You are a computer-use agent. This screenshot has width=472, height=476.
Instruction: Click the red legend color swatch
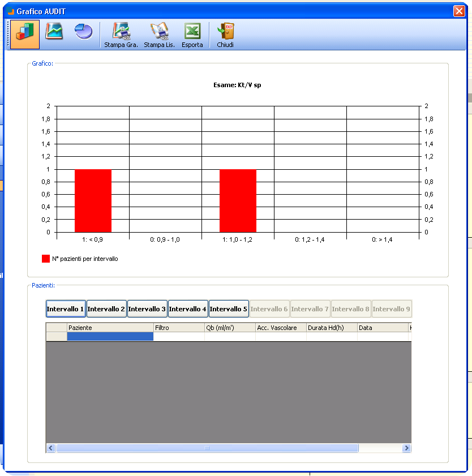(45, 259)
